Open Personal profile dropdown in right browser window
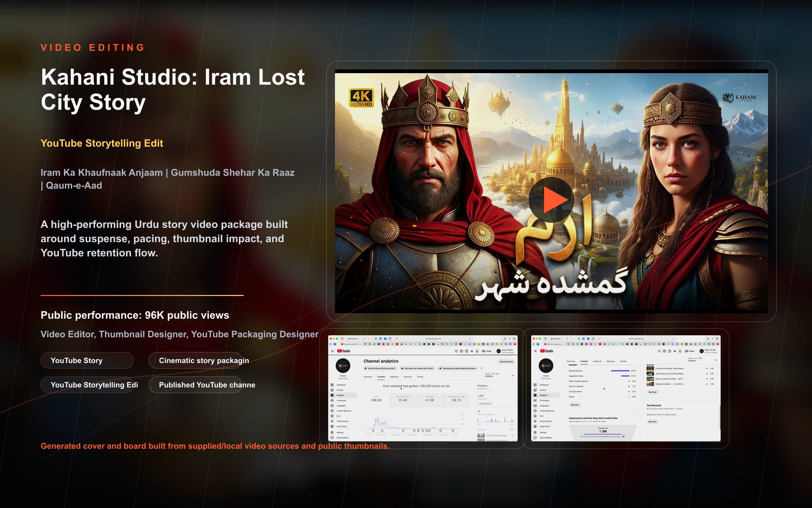Screen dimensions: 812x508 tap(556, 339)
